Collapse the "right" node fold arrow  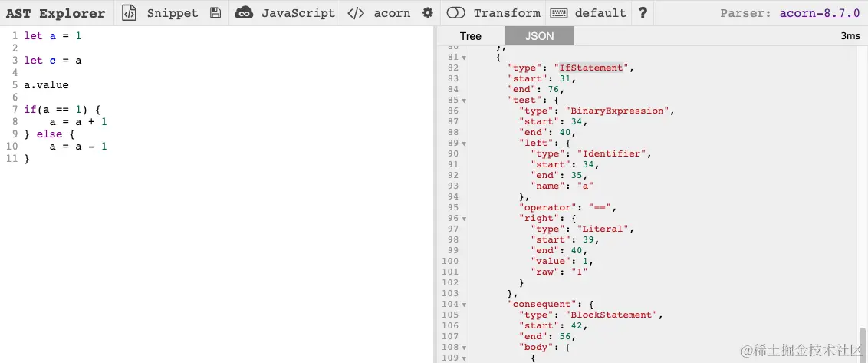464,219
